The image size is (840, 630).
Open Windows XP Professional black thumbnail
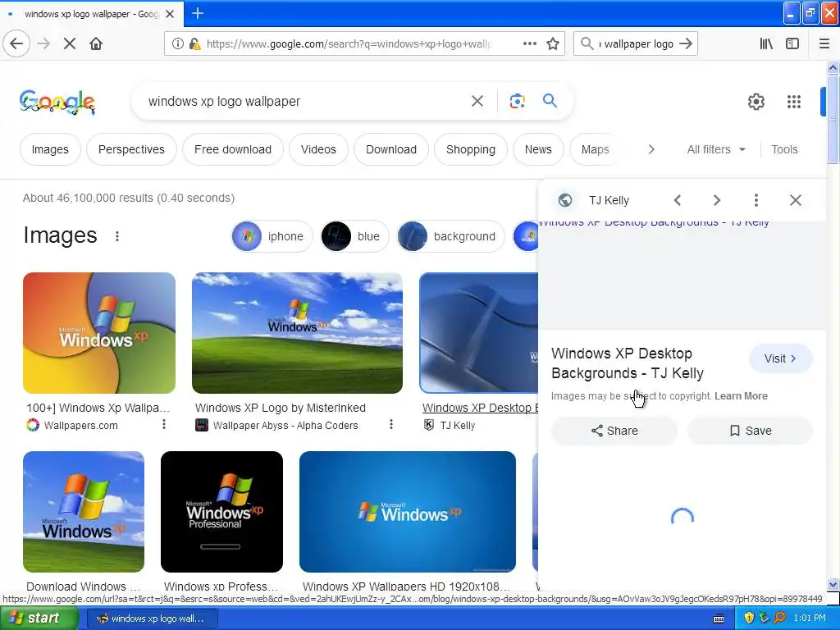[x=221, y=512]
